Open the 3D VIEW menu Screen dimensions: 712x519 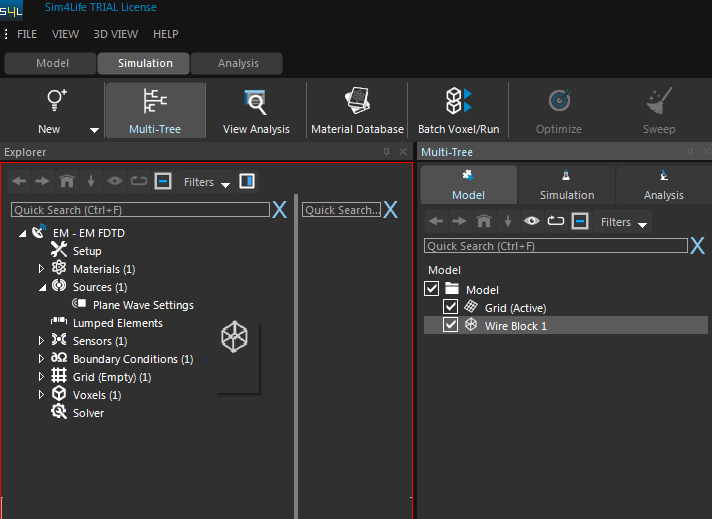[x=116, y=34]
